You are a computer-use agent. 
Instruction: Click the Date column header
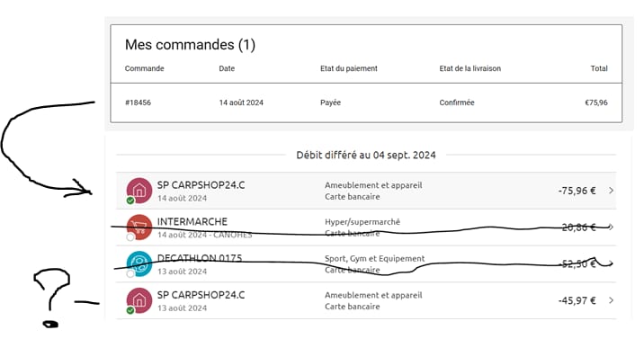[x=227, y=68]
